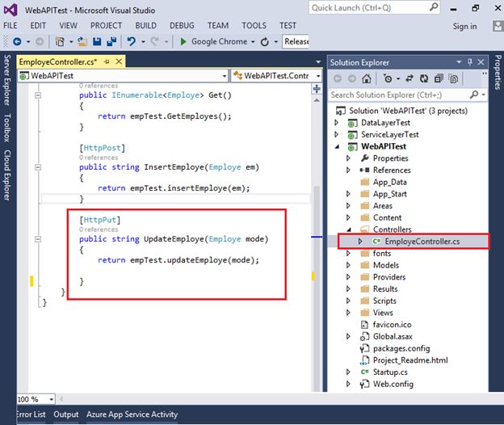This screenshot has height=425, width=504.
Task: Open the BUILD menu
Action: 145,25
